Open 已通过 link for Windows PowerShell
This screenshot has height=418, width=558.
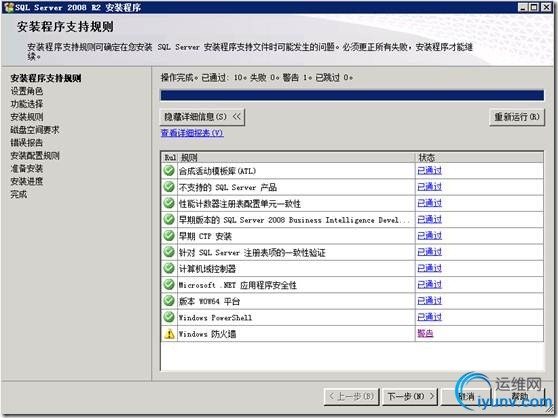tap(430, 317)
